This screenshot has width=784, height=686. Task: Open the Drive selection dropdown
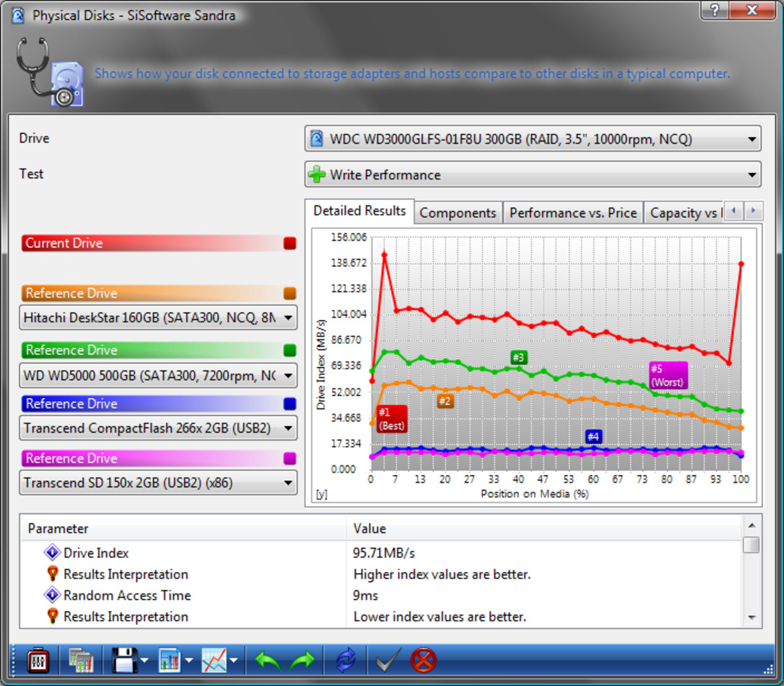(533, 139)
